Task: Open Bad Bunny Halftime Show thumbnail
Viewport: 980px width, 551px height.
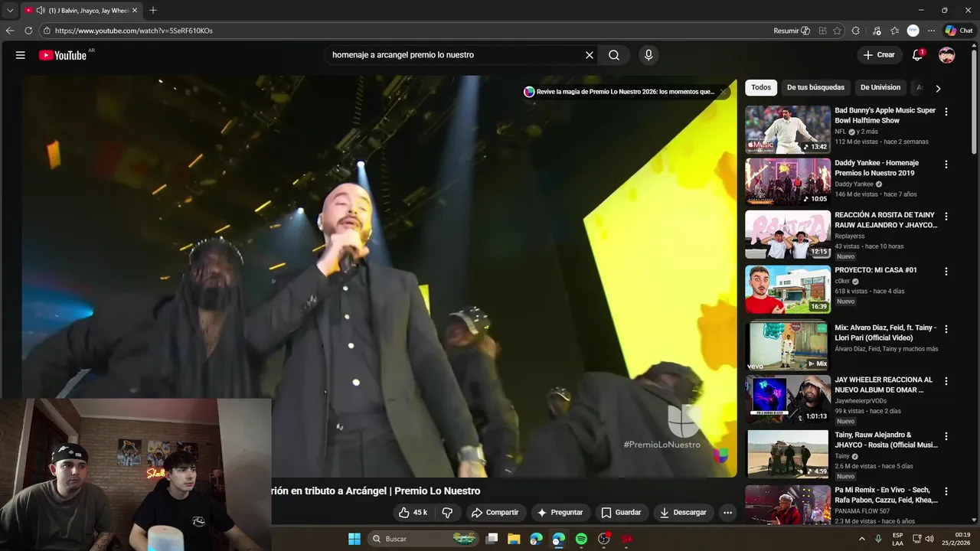Action: [788, 129]
